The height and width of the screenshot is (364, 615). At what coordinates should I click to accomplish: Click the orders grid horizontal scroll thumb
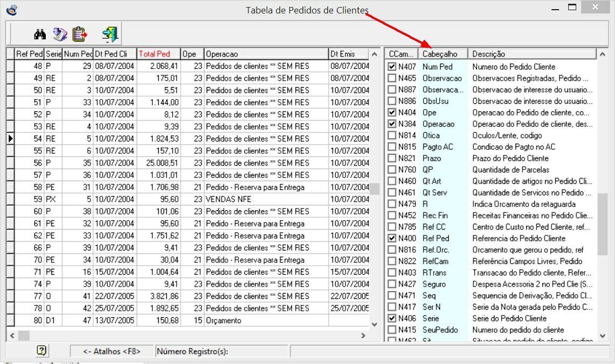[24, 336]
